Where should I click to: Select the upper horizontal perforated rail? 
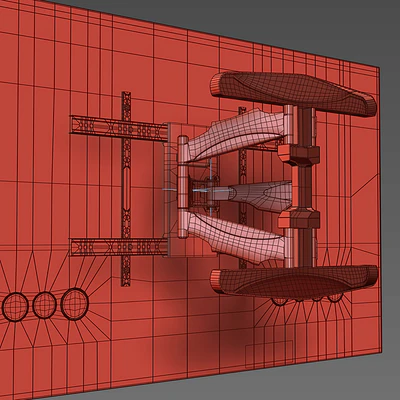tap(118, 128)
